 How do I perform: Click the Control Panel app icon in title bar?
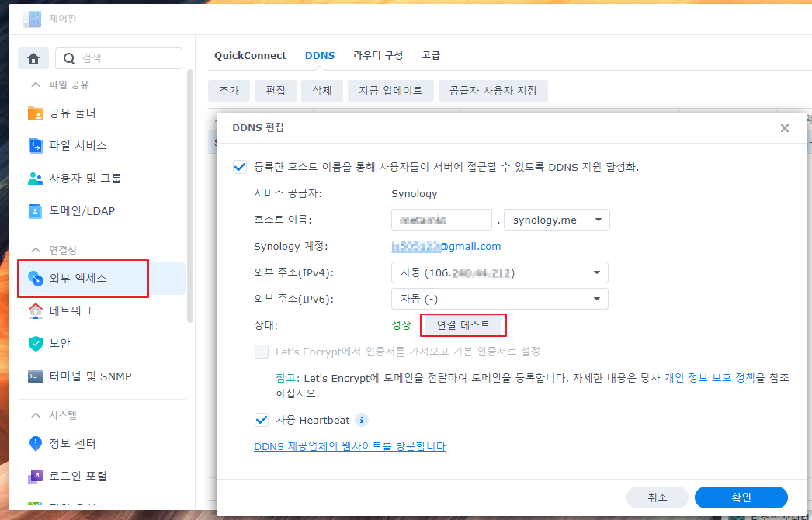coord(32,19)
